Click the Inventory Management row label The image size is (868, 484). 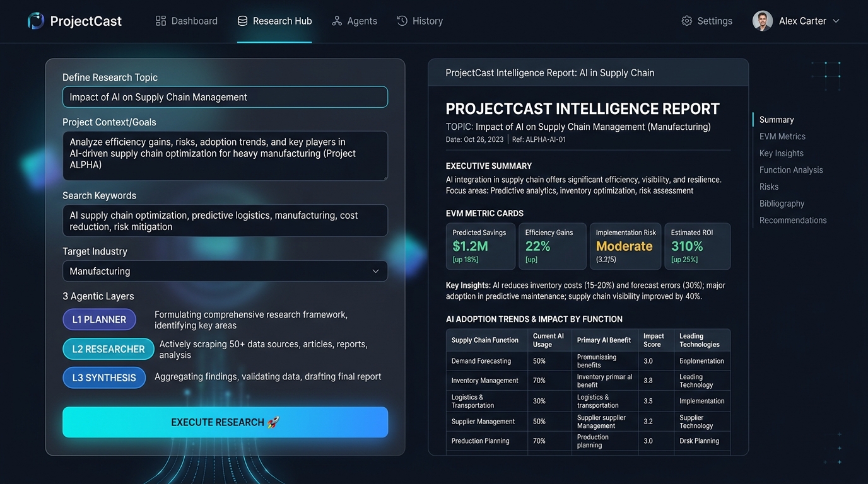click(485, 381)
